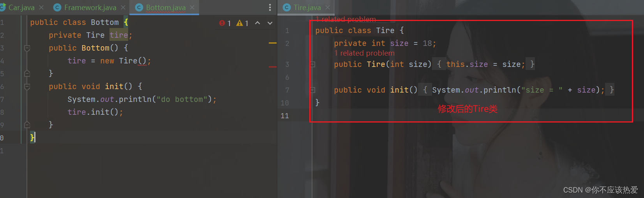Go to next highlighted problem arrow
The height and width of the screenshot is (198, 644).
270,23
